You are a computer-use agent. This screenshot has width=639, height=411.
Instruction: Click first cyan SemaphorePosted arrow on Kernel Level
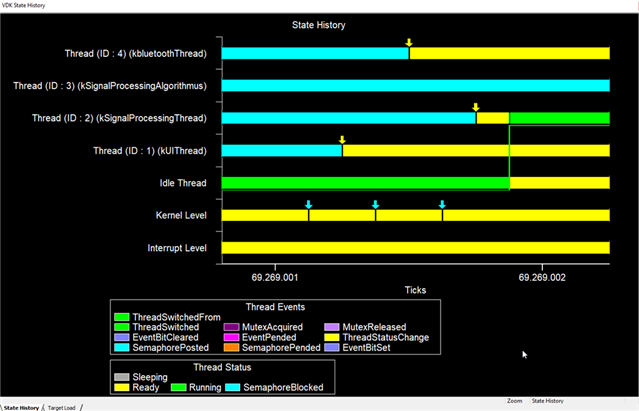(x=308, y=204)
